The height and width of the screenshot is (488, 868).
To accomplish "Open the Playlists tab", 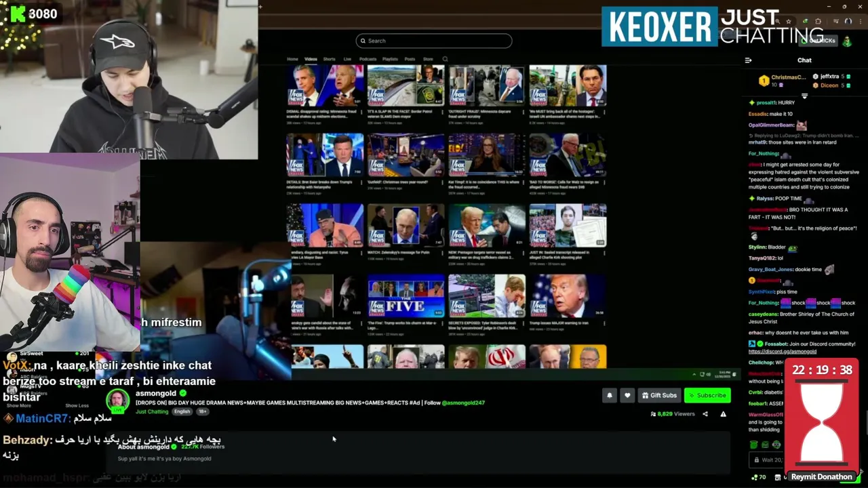I will (x=390, y=59).
